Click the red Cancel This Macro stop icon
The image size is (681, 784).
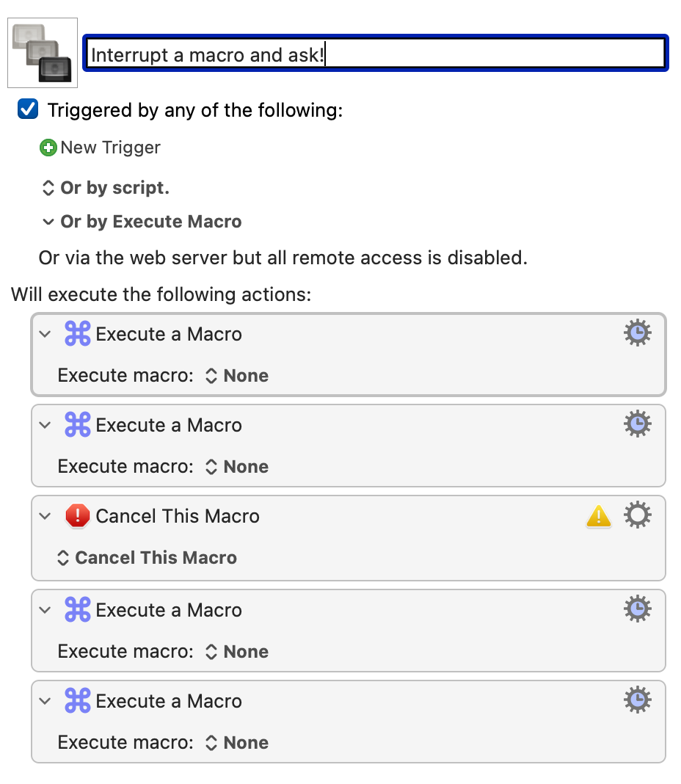(78, 515)
